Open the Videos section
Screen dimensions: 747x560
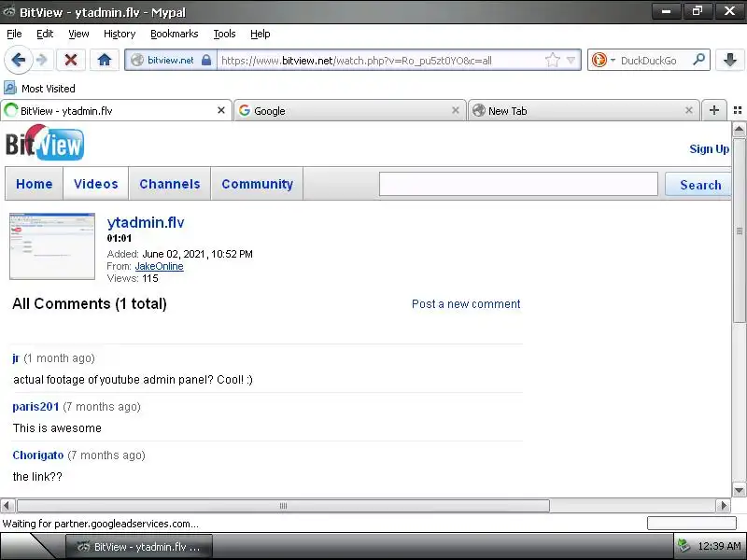(96, 184)
